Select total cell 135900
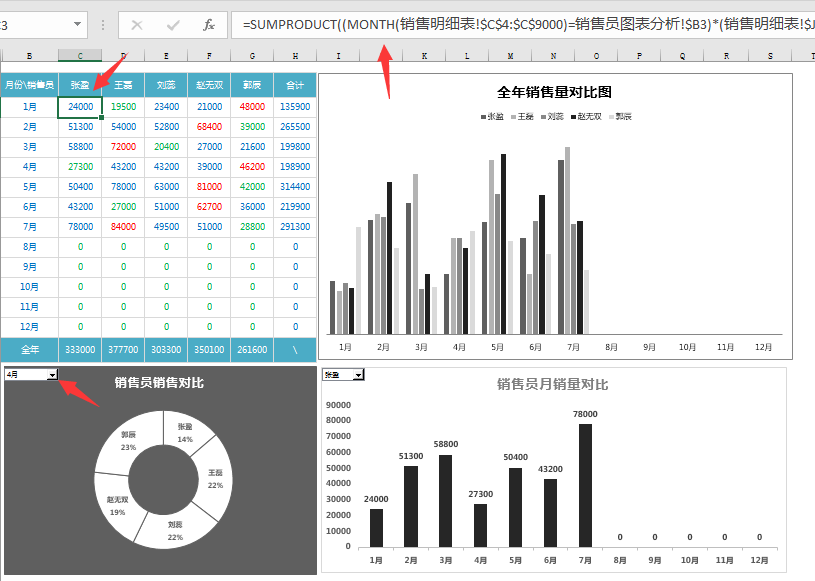The width and height of the screenshot is (815, 581). [x=295, y=107]
